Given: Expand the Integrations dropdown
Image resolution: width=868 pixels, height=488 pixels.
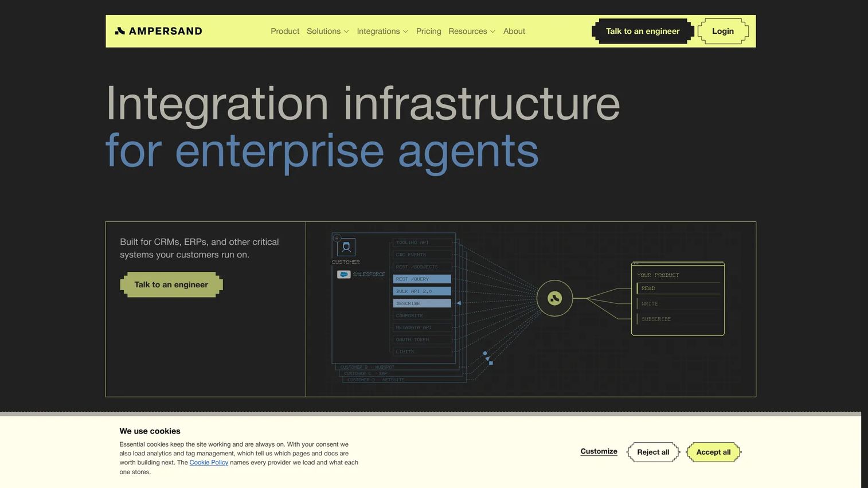Looking at the screenshot, I should [x=382, y=31].
